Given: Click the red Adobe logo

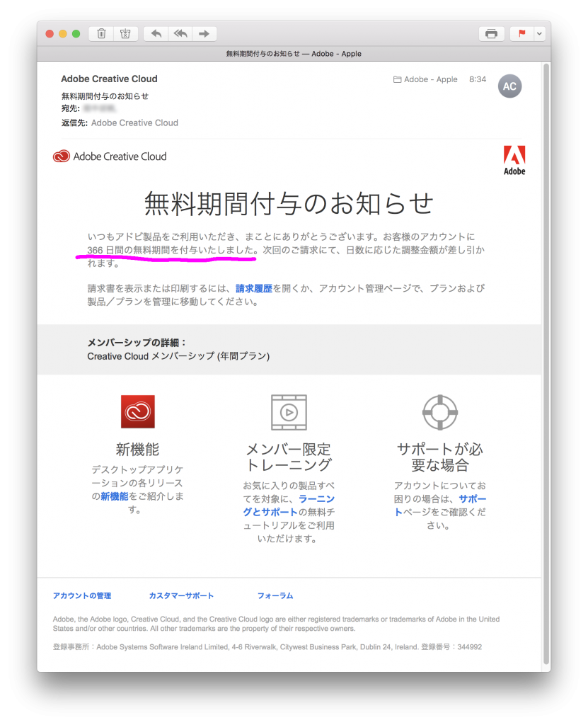Looking at the screenshot, I should 514,161.
